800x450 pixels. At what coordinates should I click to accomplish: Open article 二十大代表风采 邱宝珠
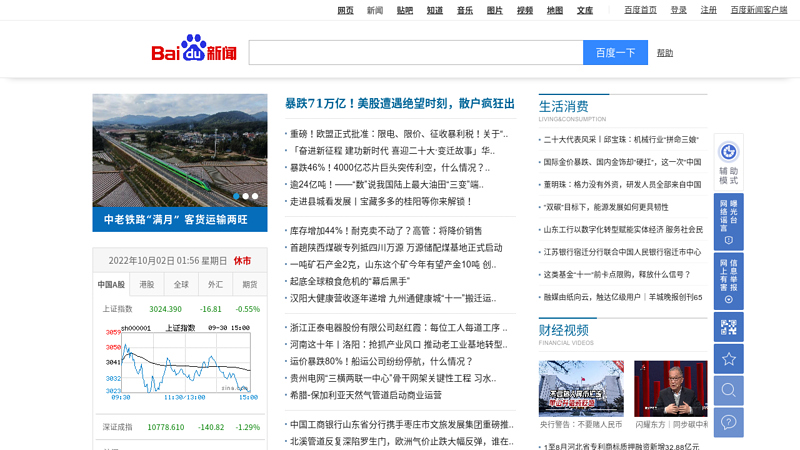click(x=621, y=139)
